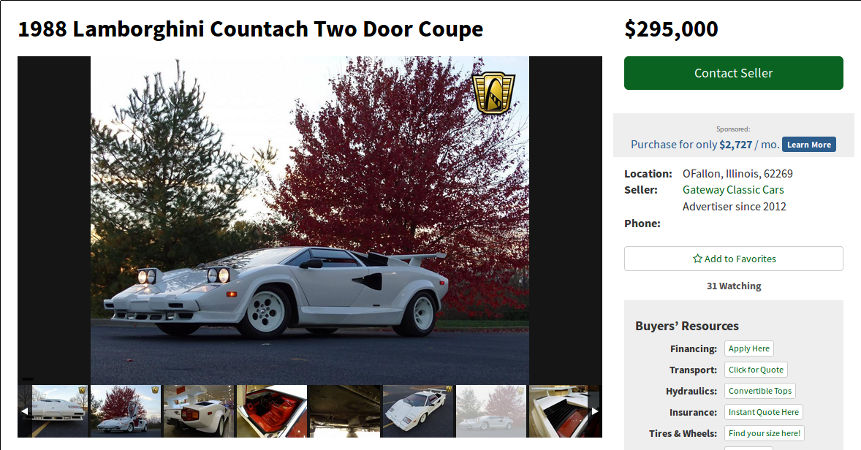Click the gold Gateway logo badge on photo
This screenshot has height=450, width=861.
(x=493, y=94)
